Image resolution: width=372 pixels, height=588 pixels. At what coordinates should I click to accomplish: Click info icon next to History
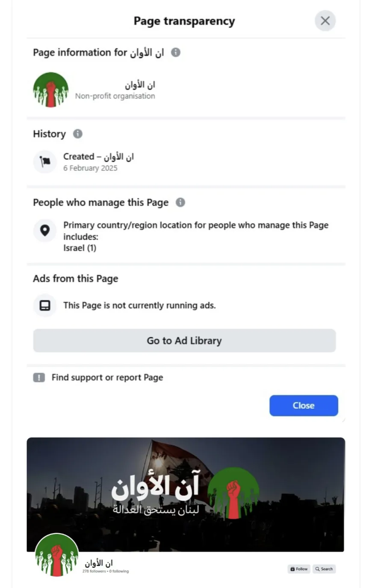pos(77,134)
